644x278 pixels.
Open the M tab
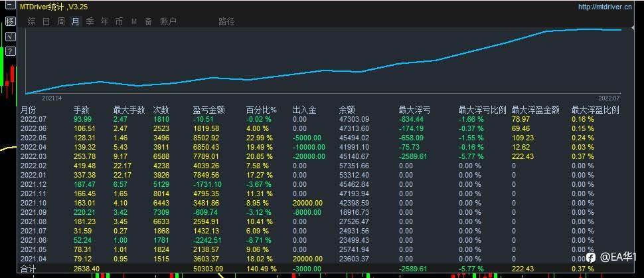[134, 22]
